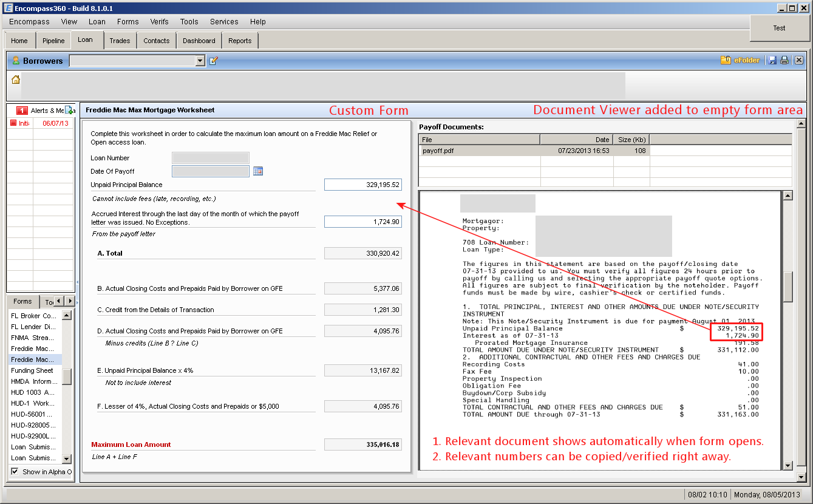Switch to the Contacts tab
This screenshot has height=504, width=813.
click(157, 41)
